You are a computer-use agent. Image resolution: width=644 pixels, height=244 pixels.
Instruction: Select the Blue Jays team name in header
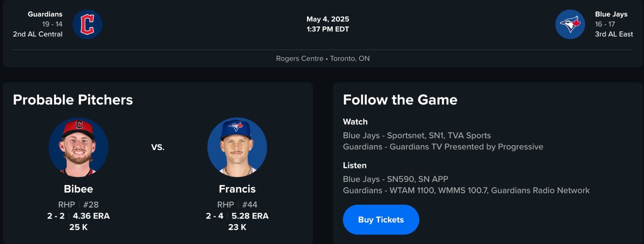tap(611, 14)
